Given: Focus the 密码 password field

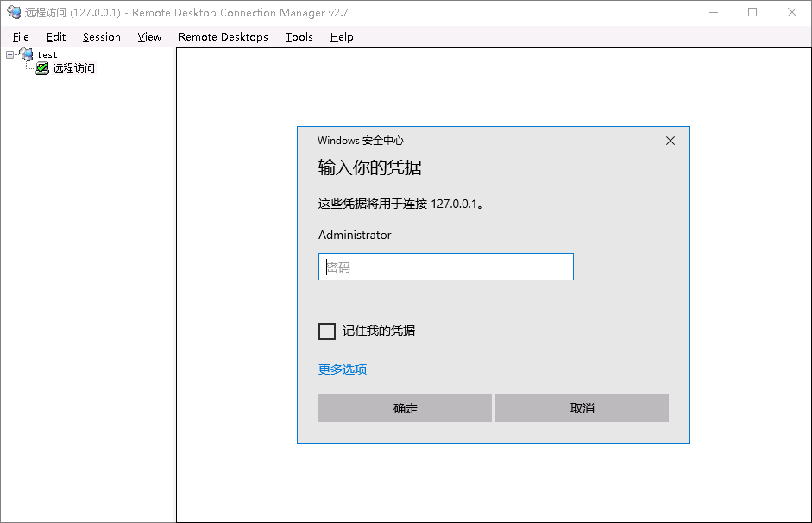Looking at the screenshot, I should [x=446, y=267].
